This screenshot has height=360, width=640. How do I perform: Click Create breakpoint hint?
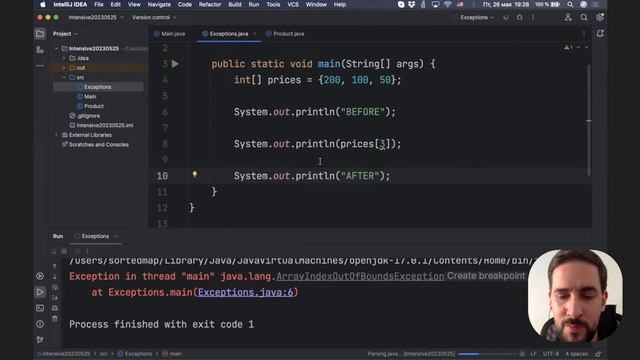[x=486, y=276]
